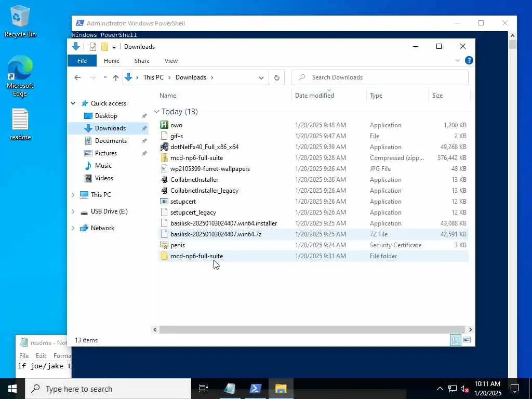This screenshot has height=399, width=532.
Task: Expand the ribbon chevron
Action: (x=457, y=60)
